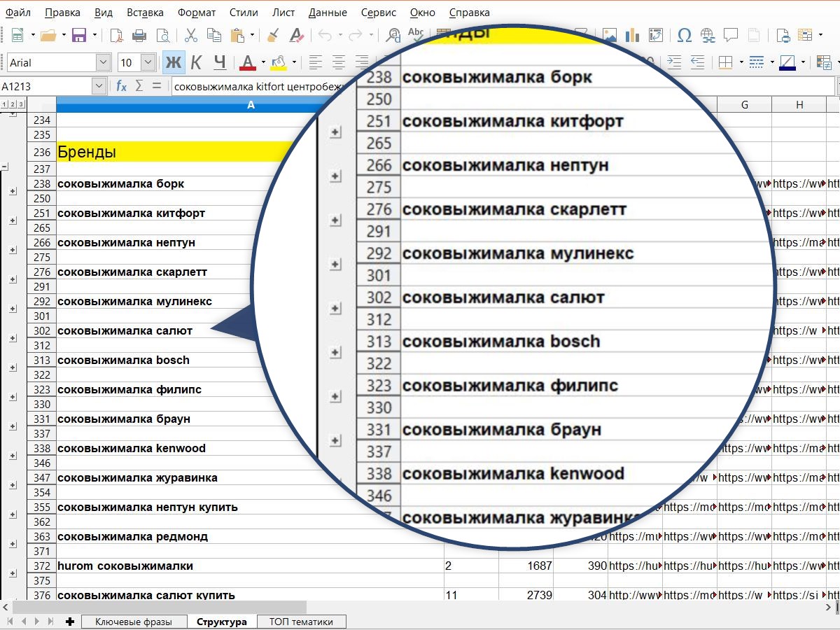Decrease indent of cell content
The height and width of the screenshot is (630, 840).
pyautogui.click(x=697, y=62)
